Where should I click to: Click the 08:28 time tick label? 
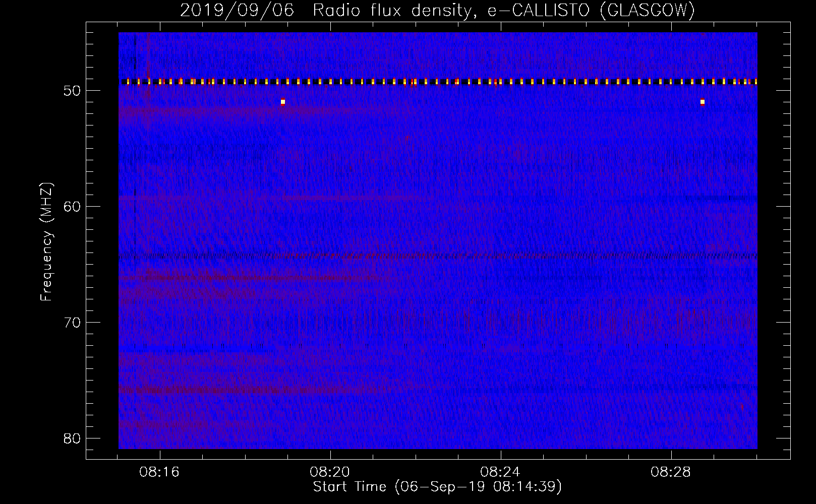[x=671, y=472]
